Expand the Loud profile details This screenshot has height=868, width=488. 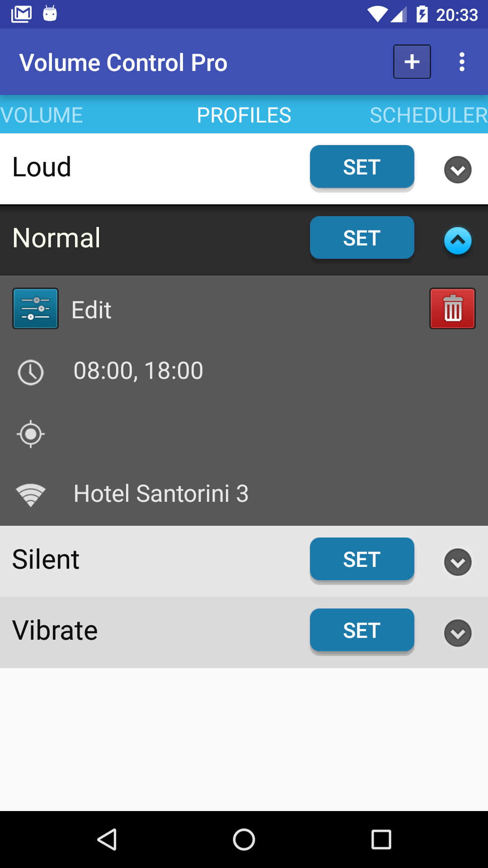click(458, 170)
